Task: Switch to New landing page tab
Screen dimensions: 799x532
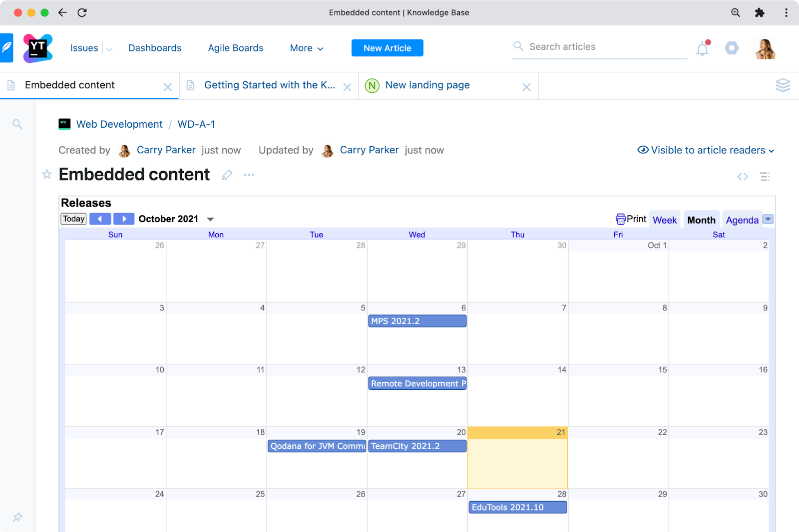Action: [427, 85]
